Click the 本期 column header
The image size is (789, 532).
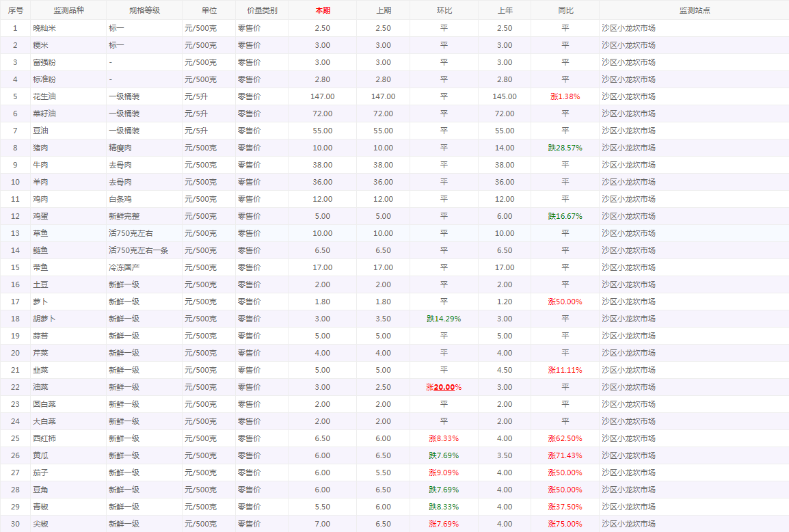(x=323, y=10)
